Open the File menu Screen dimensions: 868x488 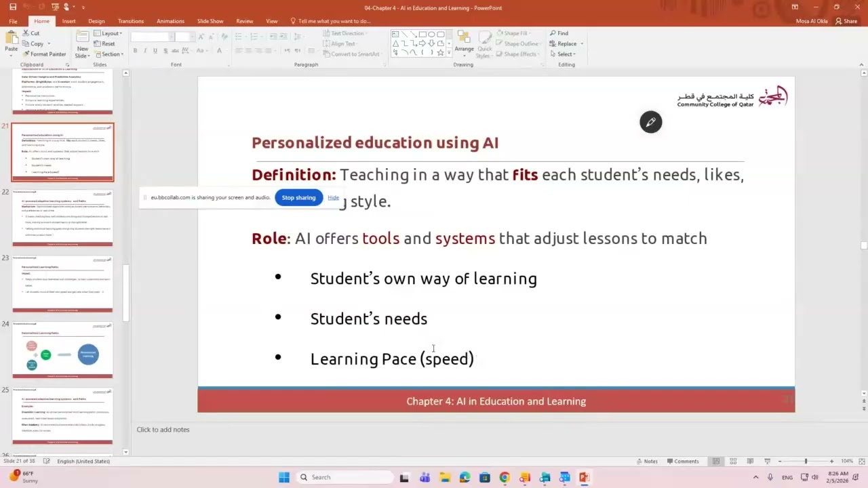click(x=13, y=21)
